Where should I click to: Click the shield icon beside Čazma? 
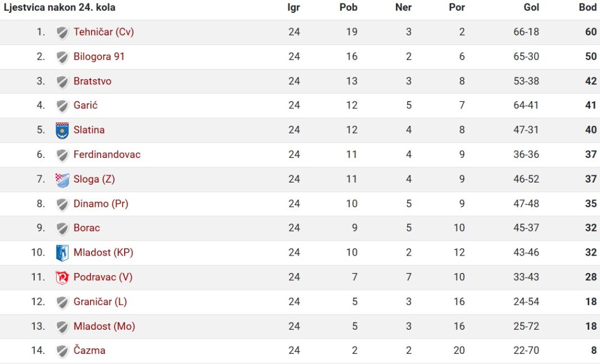click(62, 351)
